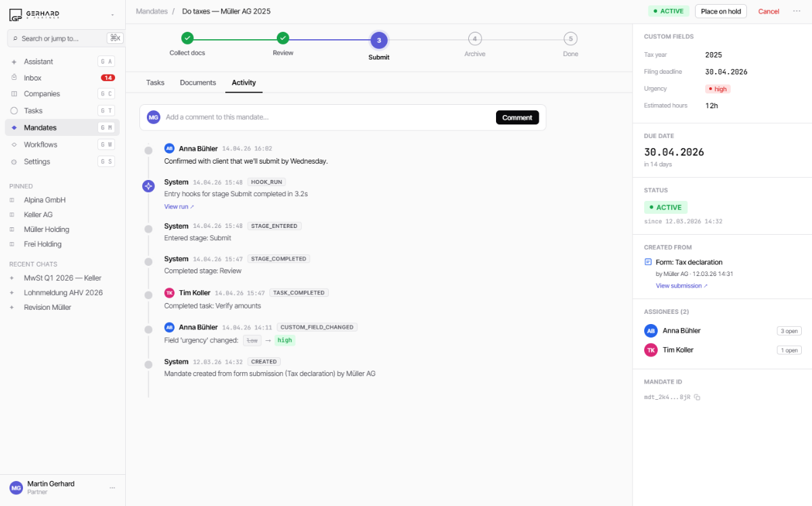Screen dimensions: 812x506
Task: Click Tim Koller's avatar in the activity feed
Action: click(x=169, y=293)
